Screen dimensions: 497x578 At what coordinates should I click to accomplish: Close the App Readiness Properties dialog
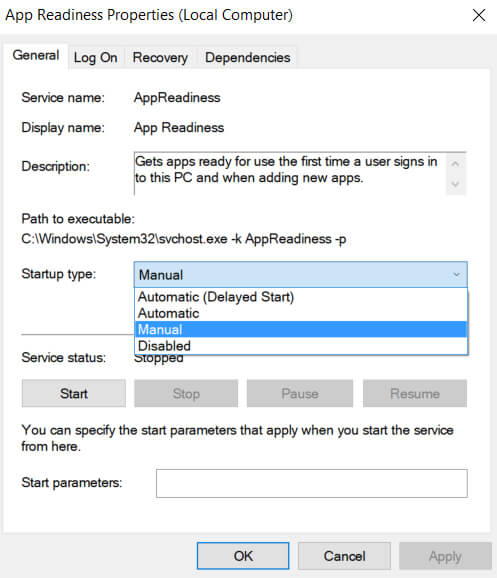[x=479, y=15]
